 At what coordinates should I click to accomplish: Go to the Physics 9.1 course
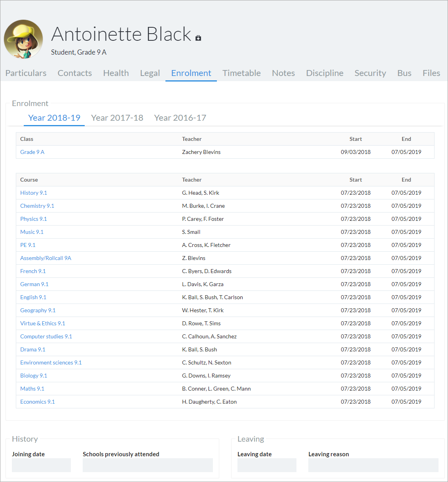point(34,219)
